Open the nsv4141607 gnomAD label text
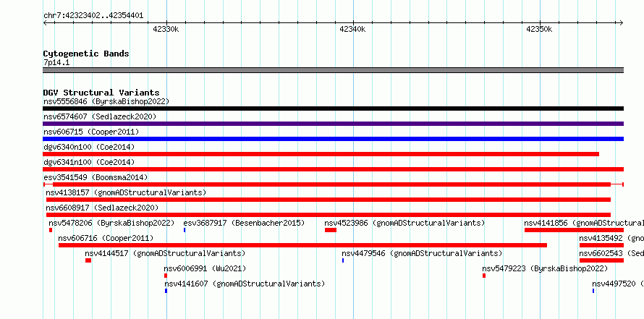Viewport: 644px width, 319px height. coord(245,284)
